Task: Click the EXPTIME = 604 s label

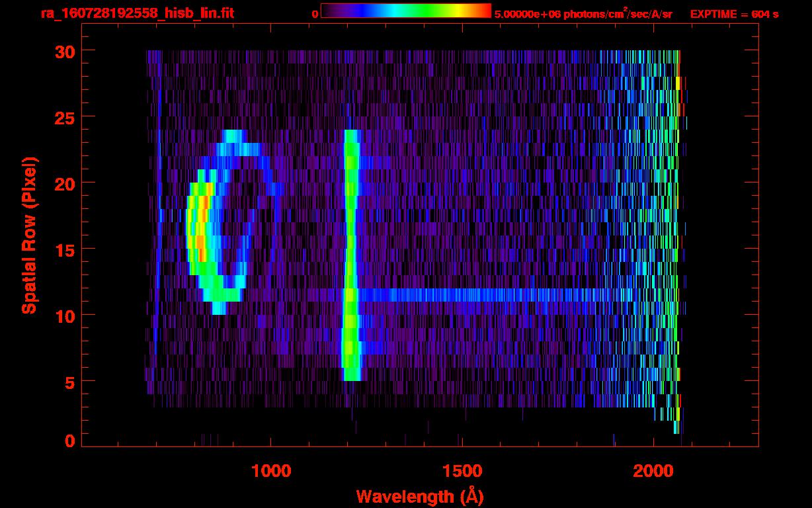Action: coord(734,14)
